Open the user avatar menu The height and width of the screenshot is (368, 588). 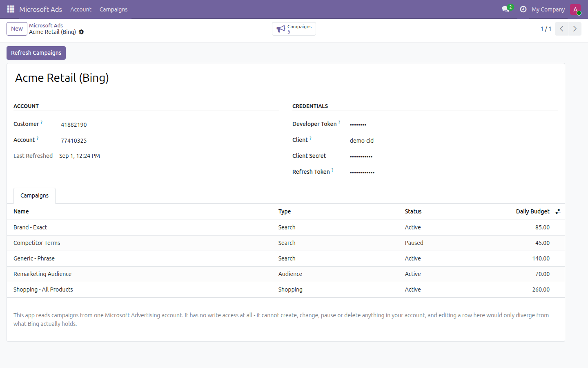[x=575, y=9]
